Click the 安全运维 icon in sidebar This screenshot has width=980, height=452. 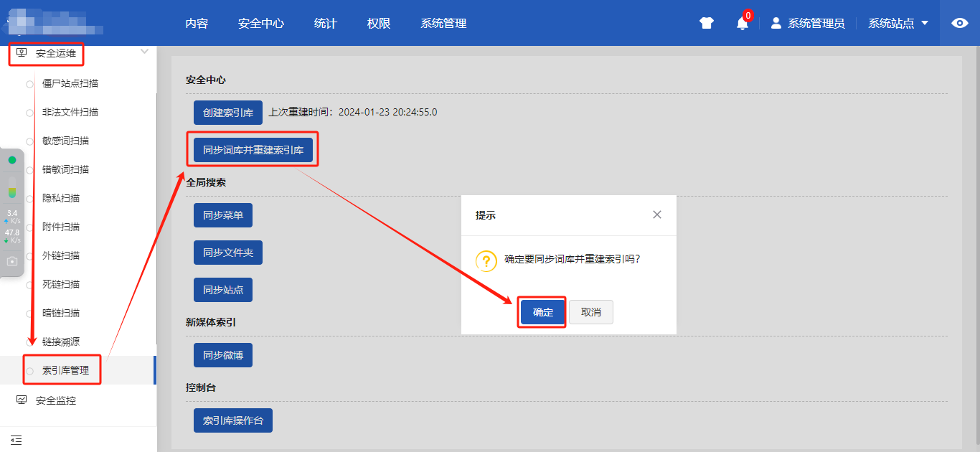[22, 53]
